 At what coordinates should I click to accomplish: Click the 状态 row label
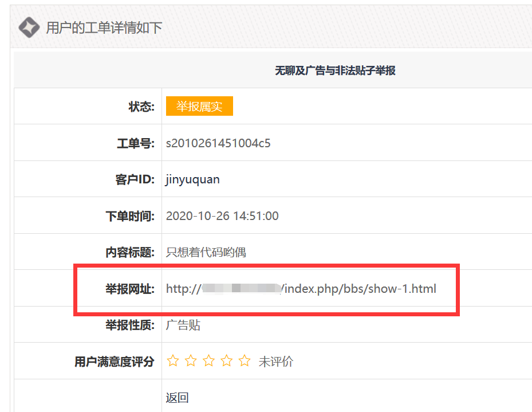point(141,107)
